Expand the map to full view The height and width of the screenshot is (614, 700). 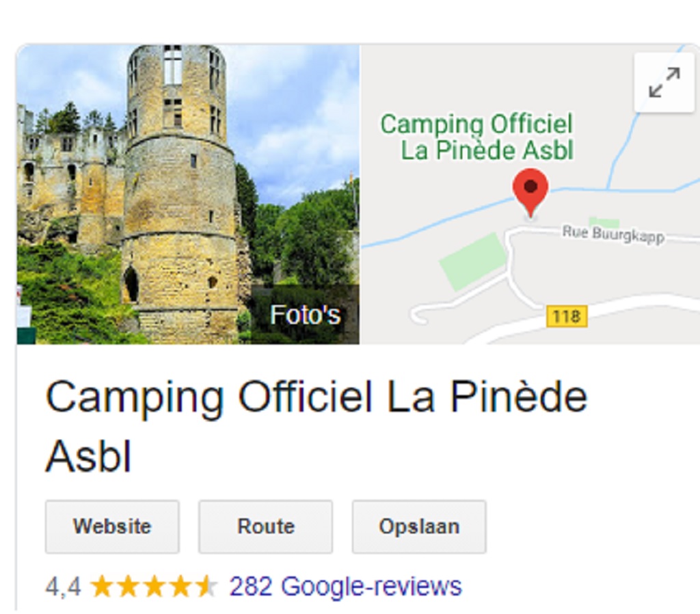[664, 82]
